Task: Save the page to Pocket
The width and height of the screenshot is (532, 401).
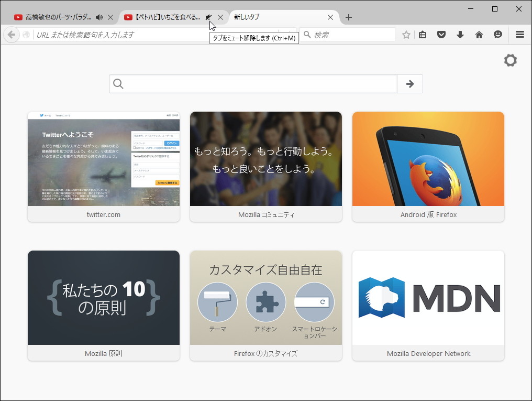Action: 441,35
